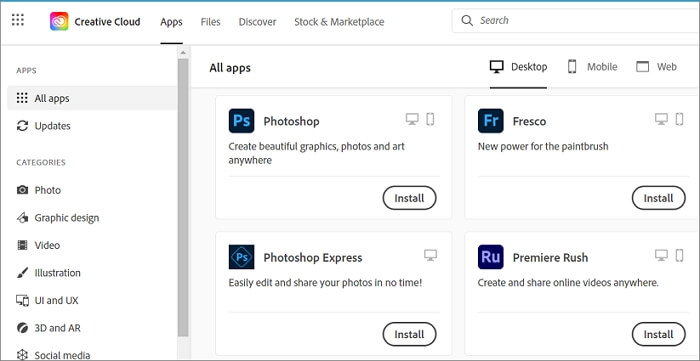Click the search magnifier icon
The width and height of the screenshot is (700, 361).
(x=467, y=21)
